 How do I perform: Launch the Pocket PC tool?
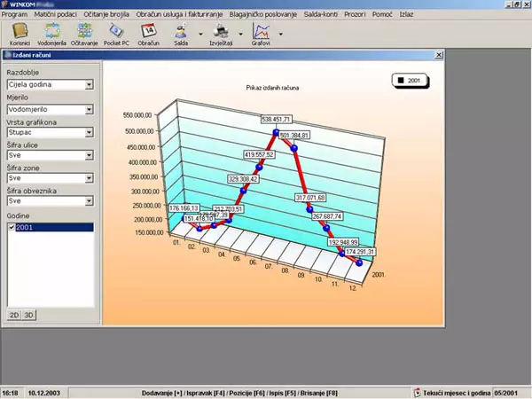117,33
